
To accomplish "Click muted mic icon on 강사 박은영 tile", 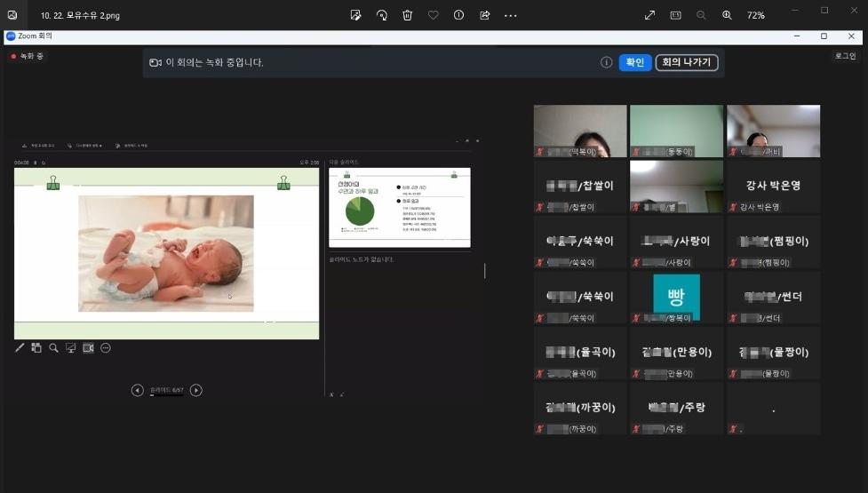I will pyautogui.click(x=733, y=207).
